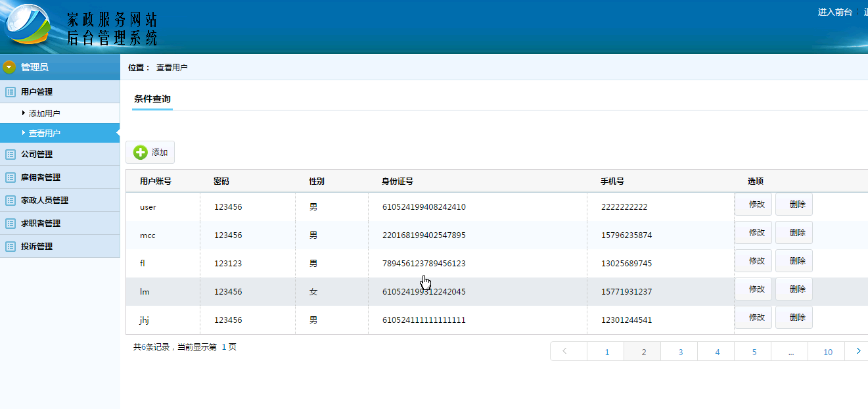Click 修改 for user row
Image resolution: width=868 pixels, height=409 pixels.
pos(754,204)
